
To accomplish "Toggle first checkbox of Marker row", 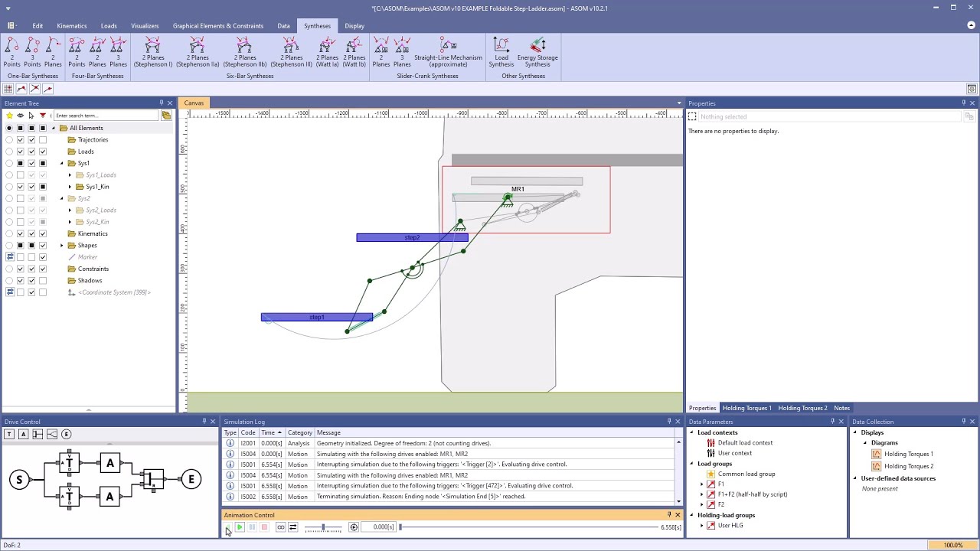I will pos(21,257).
